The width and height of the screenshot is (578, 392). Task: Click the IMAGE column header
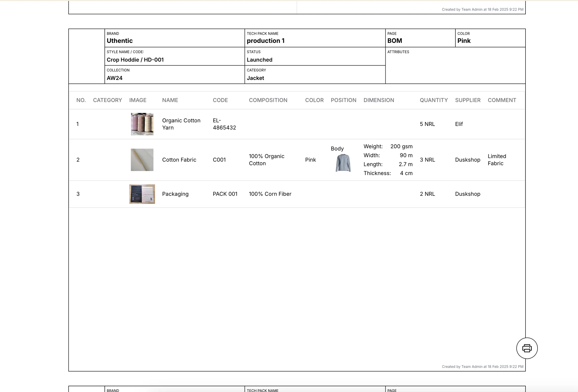tap(138, 100)
